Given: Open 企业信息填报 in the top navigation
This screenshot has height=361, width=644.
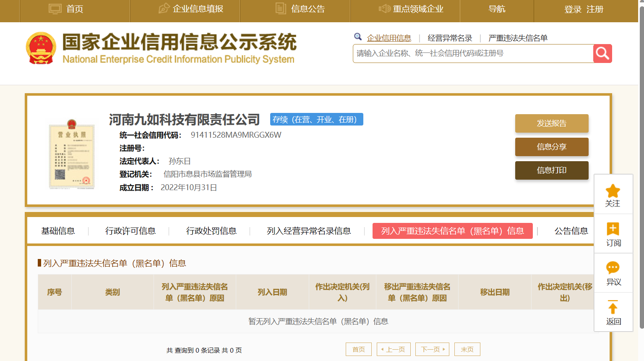Looking at the screenshot, I should point(198,9).
